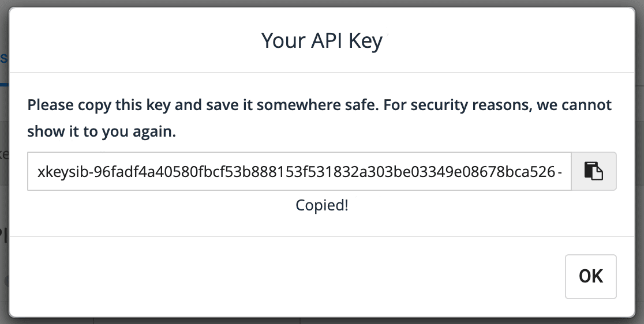
Task: Click the dimmed overlay above the dialog
Action: point(322,3)
